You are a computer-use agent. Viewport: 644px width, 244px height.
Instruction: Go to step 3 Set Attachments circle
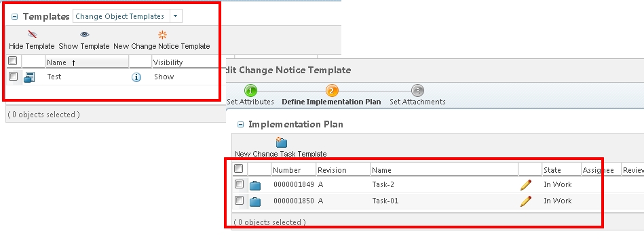point(417,91)
